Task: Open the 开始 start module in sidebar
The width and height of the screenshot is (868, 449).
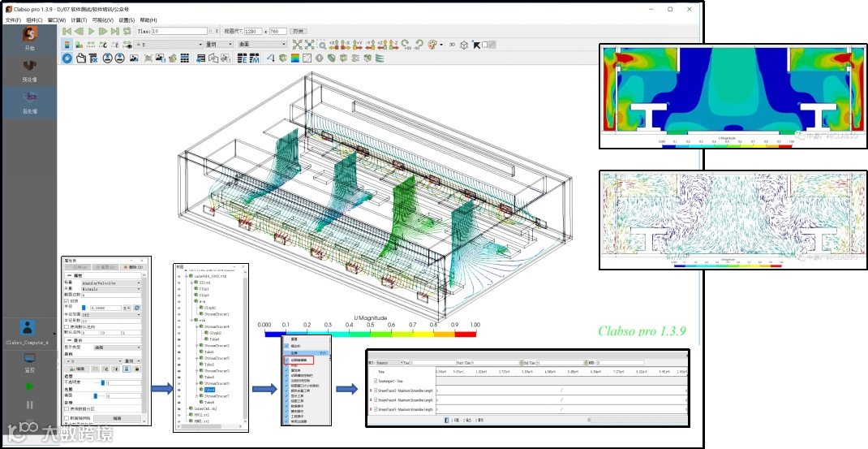Action: pyautogui.click(x=29, y=39)
